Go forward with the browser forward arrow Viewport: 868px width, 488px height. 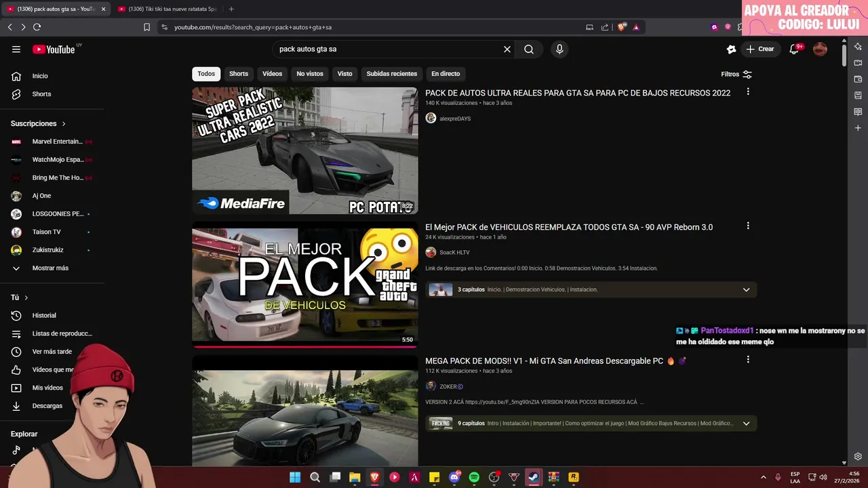tap(23, 27)
